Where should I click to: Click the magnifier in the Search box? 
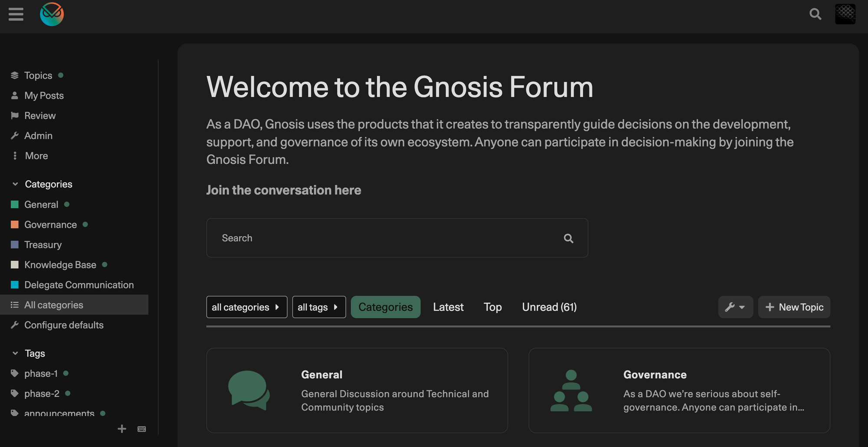(569, 238)
